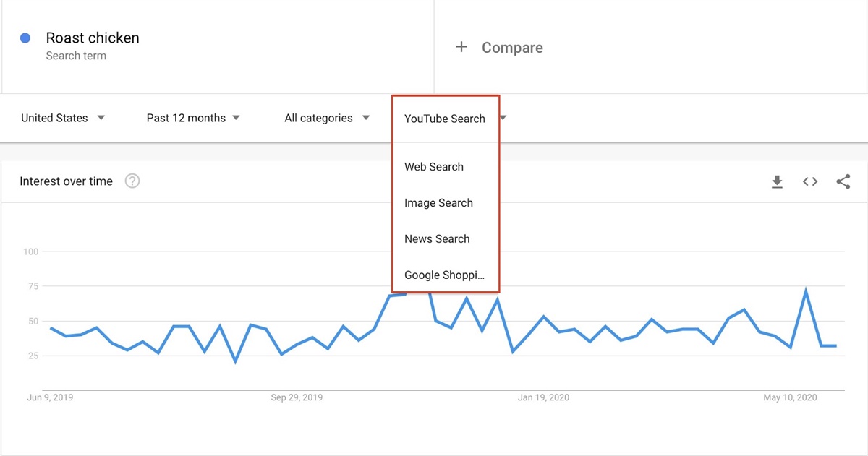
Task: Open the United States region dropdown
Action: (x=63, y=118)
